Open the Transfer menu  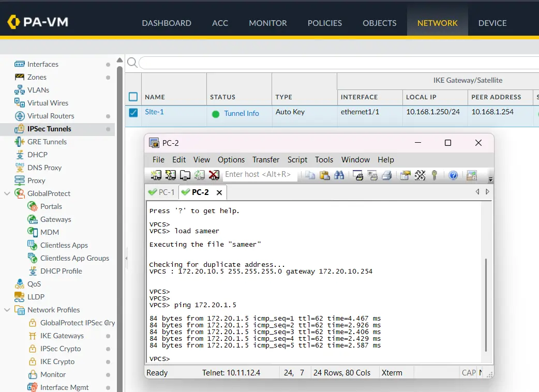[266, 160]
